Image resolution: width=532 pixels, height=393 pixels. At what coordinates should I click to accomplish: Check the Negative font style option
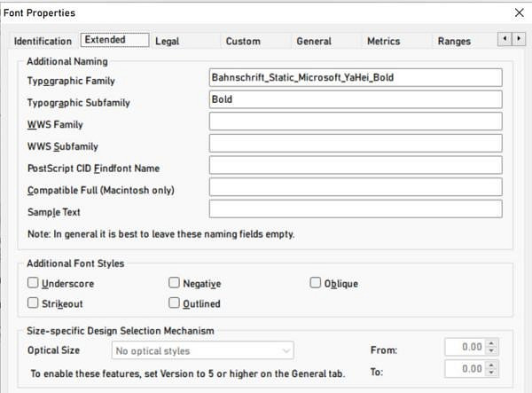[175, 284]
